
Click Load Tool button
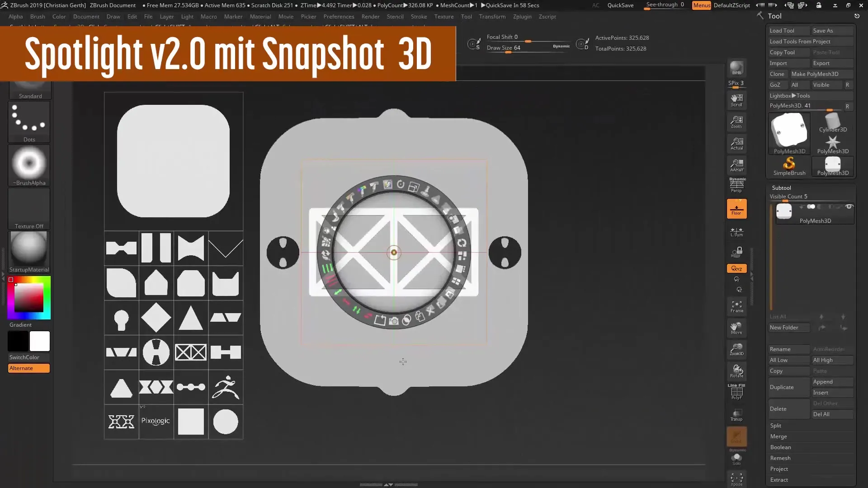click(789, 31)
